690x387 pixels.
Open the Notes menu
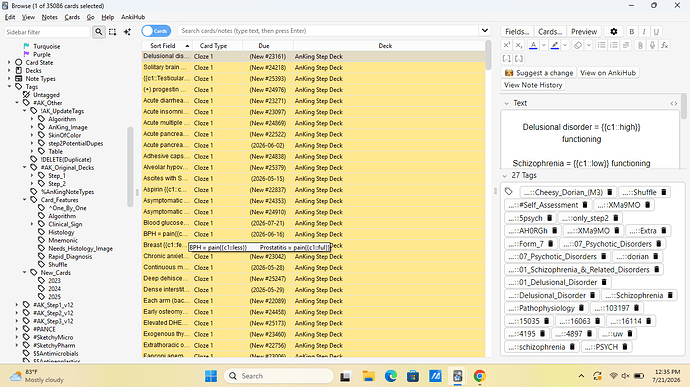coord(49,17)
